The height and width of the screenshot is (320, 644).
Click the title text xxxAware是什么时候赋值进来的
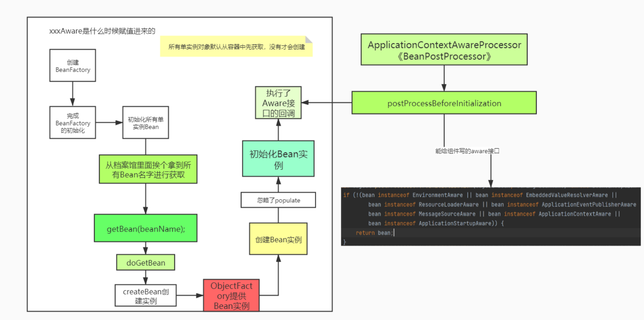pos(102,31)
